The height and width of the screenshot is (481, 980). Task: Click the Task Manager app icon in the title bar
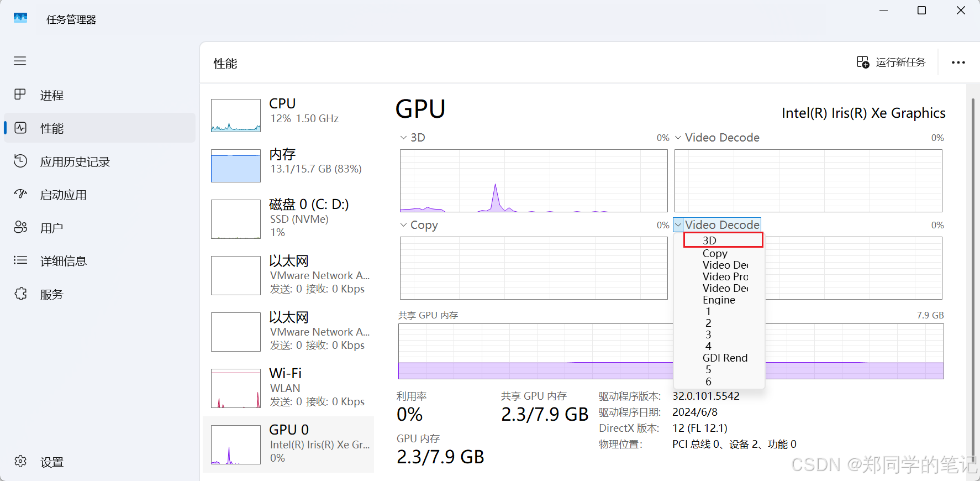20,18
